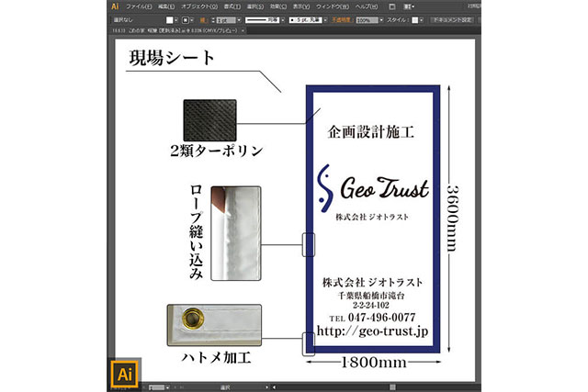This screenshot has width=588, height=392.
Task: Expand the stroke swatch dropdown arrow
Action: (x=192, y=20)
